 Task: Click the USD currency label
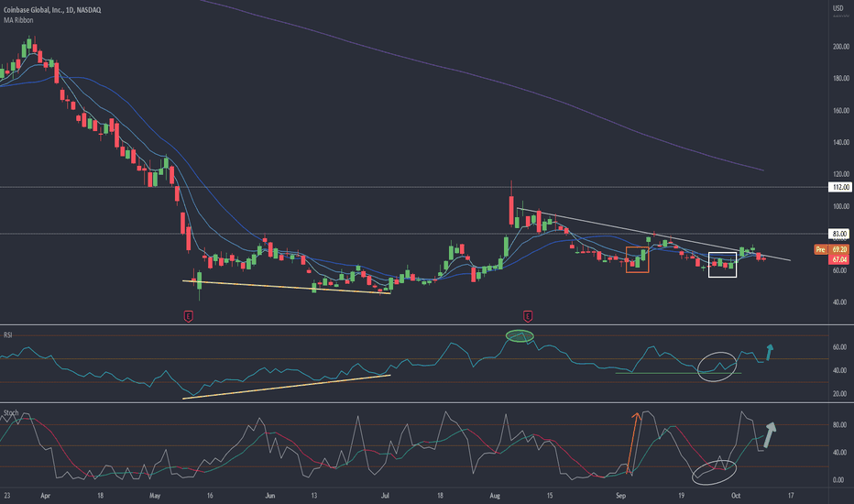pos(838,8)
